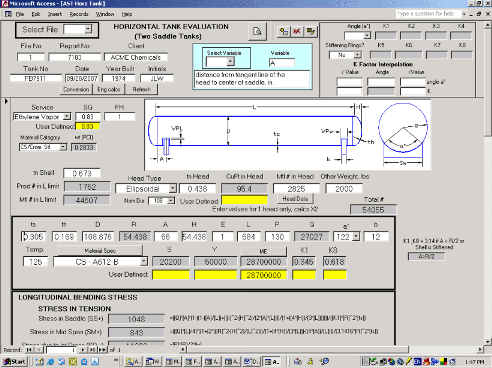Go to first record navigation button
Screen dimensions: 492x368
(x=29, y=350)
